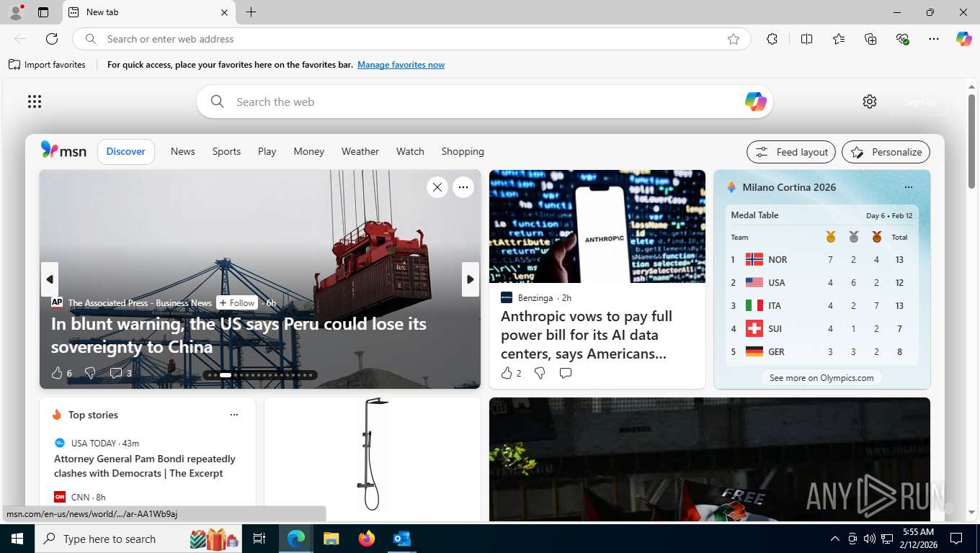This screenshot has width=980, height=553.
Task: Open the News tab
Action: (183, 151)
